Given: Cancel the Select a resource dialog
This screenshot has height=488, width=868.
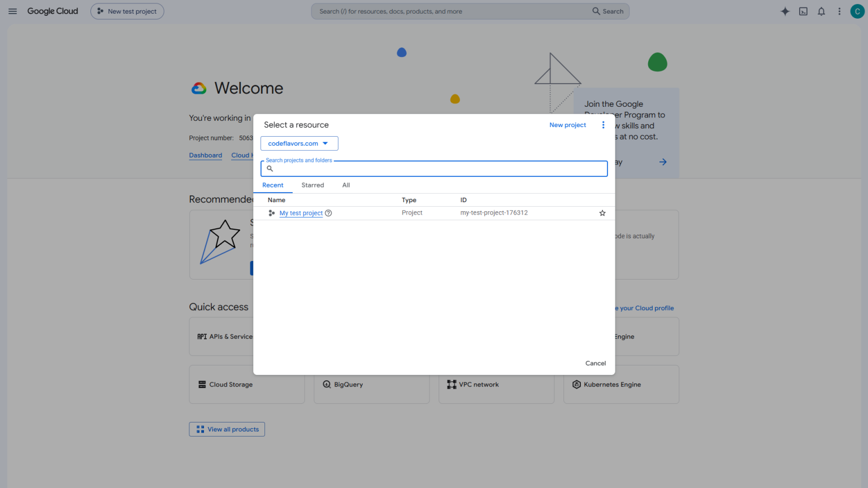Looking at the screenshot, I should (x=595, y=363).
